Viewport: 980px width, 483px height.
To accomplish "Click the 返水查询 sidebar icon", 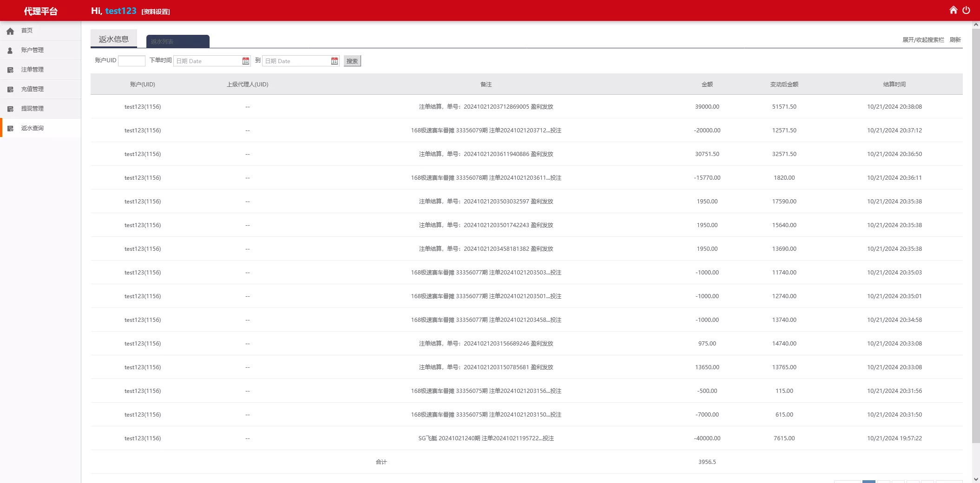I will pos(10,128).
